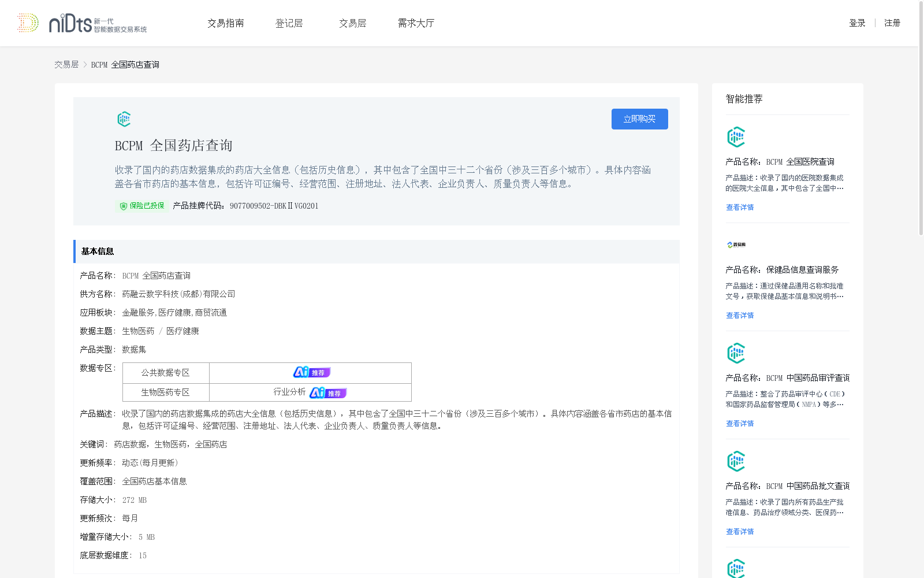The image size is (924, 578).
Task: Click the 基本信息 section header
Action: (x=377, y=251)
